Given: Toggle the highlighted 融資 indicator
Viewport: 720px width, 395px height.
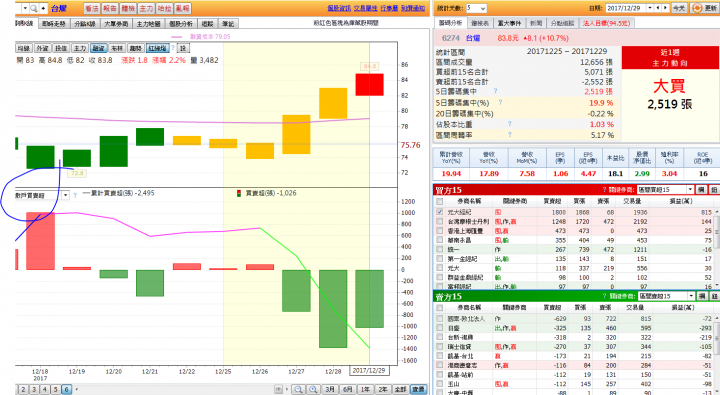Looking at the screenshot, I should (99, 48).
